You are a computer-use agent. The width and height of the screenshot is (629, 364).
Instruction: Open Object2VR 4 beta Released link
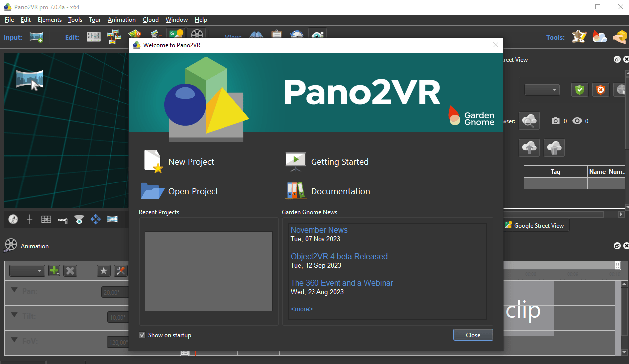339,256
